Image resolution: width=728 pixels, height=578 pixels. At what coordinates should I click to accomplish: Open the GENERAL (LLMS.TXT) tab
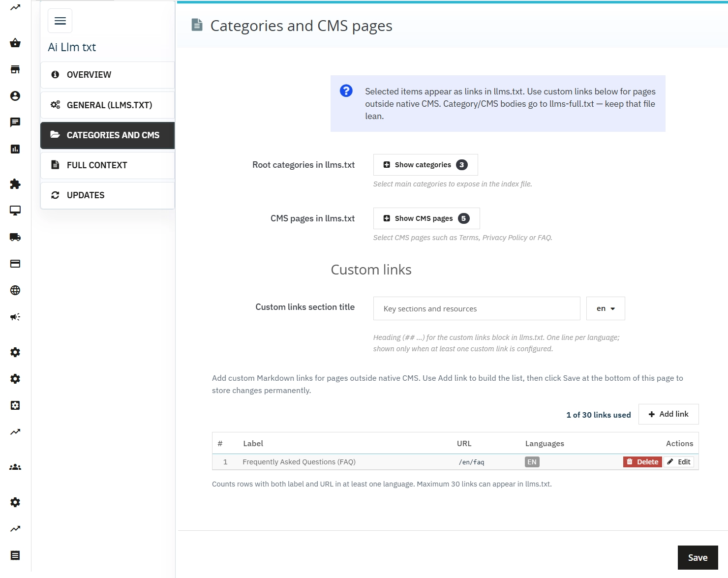[107, 105]
